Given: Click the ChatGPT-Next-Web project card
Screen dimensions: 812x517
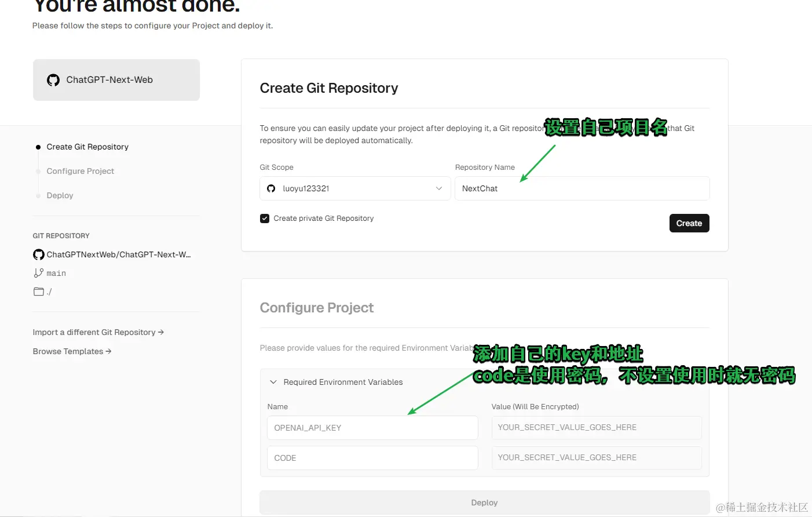Looking at the screenshot, I should tap(116, 80).
